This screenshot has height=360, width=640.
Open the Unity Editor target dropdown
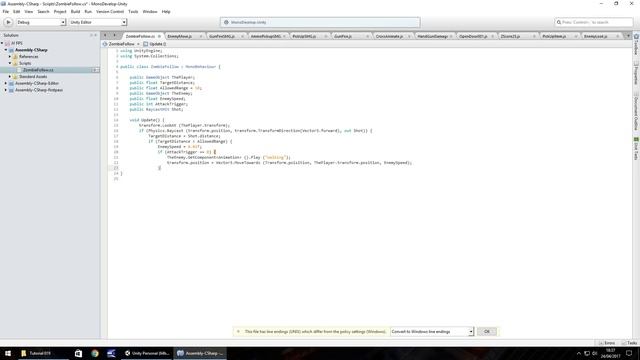point(98,22)
